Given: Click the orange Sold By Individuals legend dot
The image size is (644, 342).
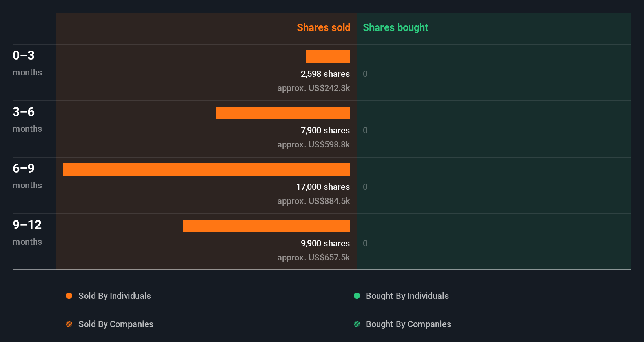Looking at the screenshot, I should (69, 296).
